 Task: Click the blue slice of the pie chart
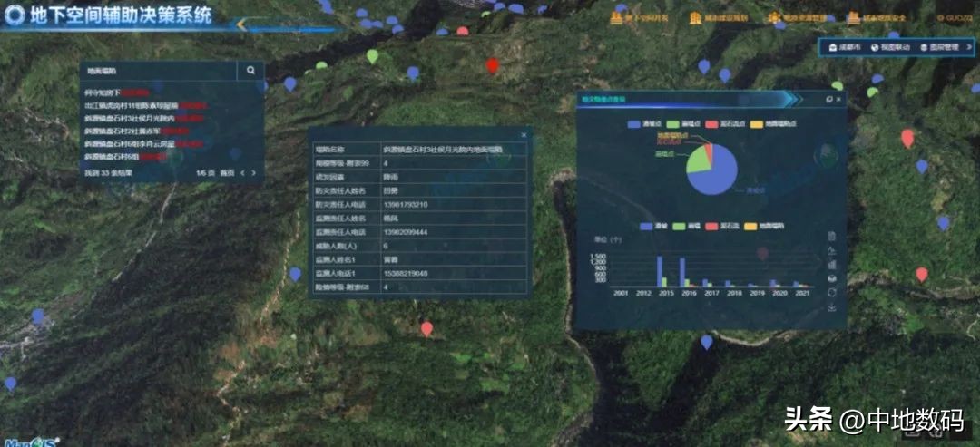tap(719, 175)
